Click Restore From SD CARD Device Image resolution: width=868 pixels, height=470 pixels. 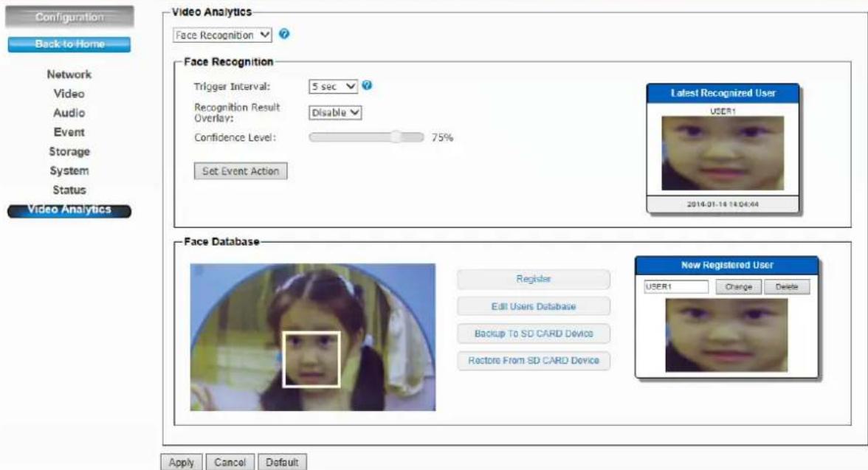(534, 360)
